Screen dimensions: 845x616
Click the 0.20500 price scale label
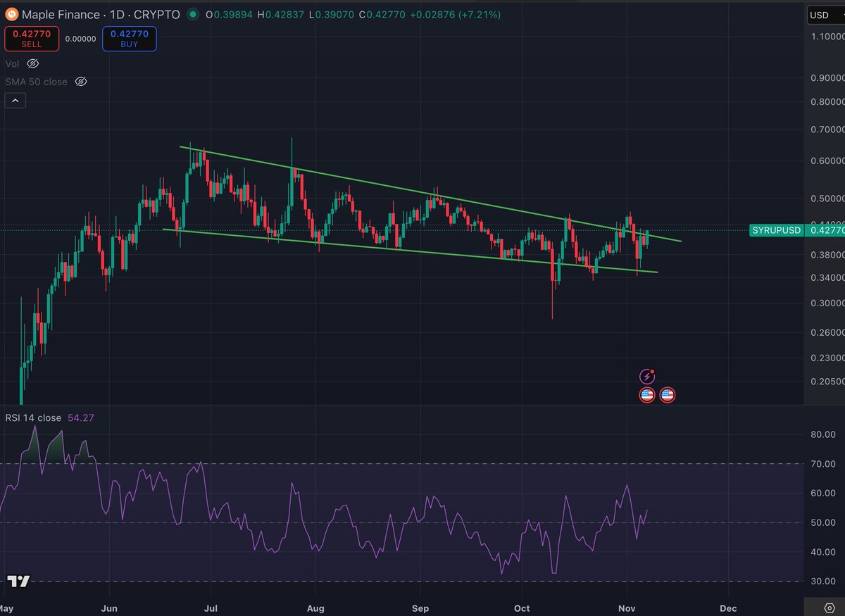pyautogui.click(x=828, y=382)
